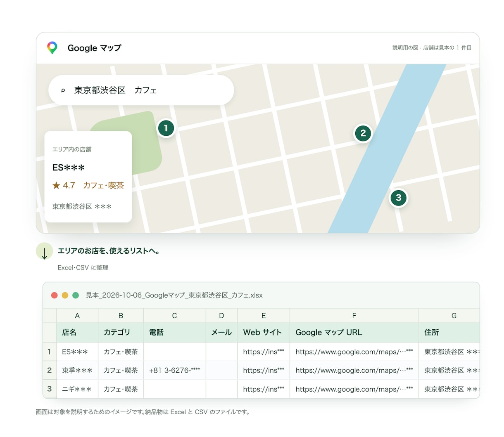Click the カテゴリ header cell
504x437 pixels.
(x=121, y=333)
